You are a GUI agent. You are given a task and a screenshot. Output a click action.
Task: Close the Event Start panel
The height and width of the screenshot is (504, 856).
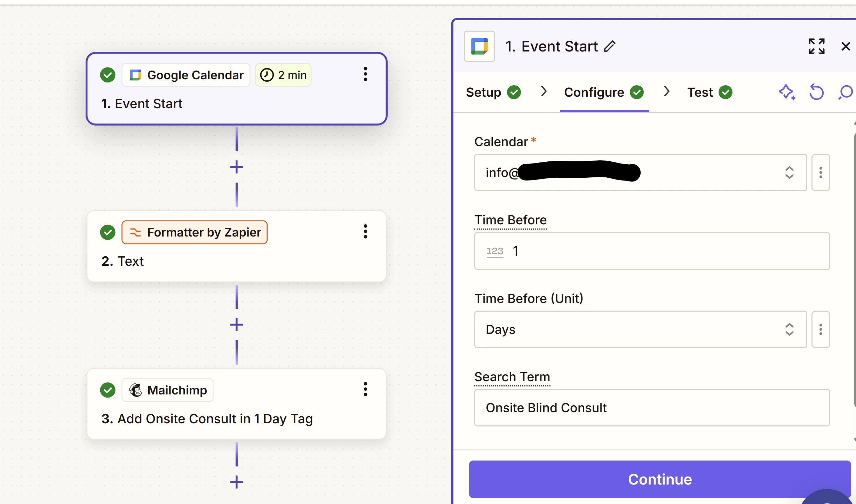click(x=846, y=46)
